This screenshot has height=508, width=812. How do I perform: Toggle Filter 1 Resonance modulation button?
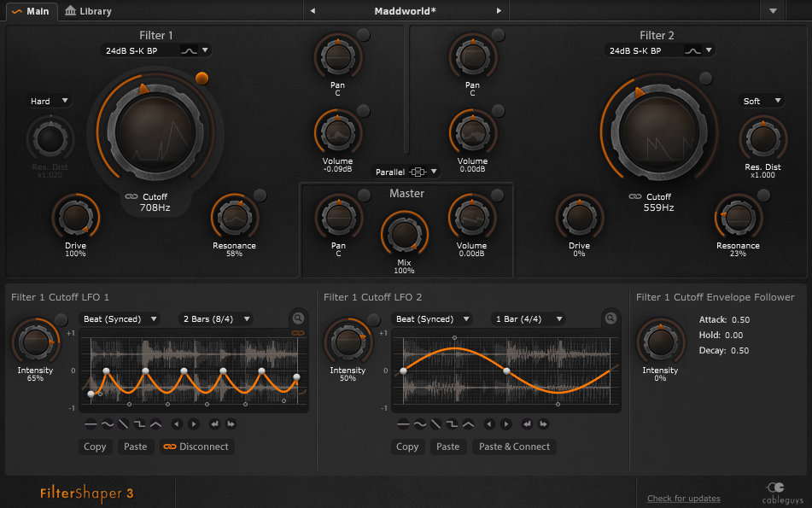(x=260, y=196)
